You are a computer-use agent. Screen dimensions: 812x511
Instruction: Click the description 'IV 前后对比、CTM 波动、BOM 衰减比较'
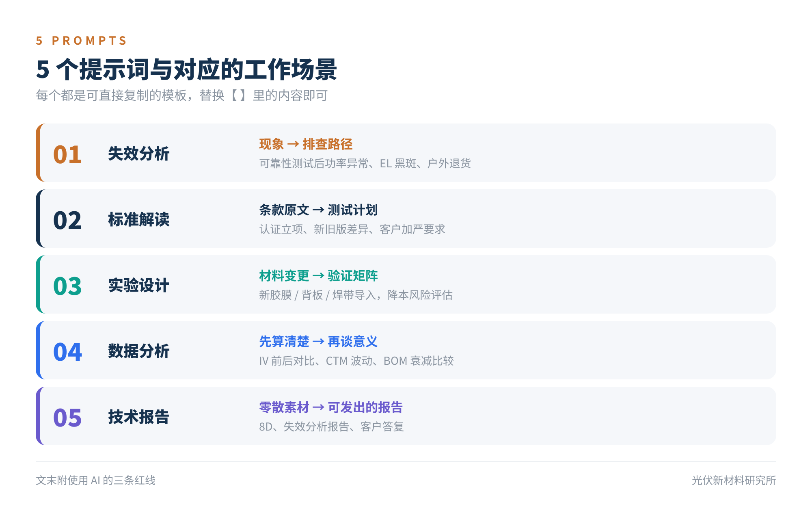356,361
